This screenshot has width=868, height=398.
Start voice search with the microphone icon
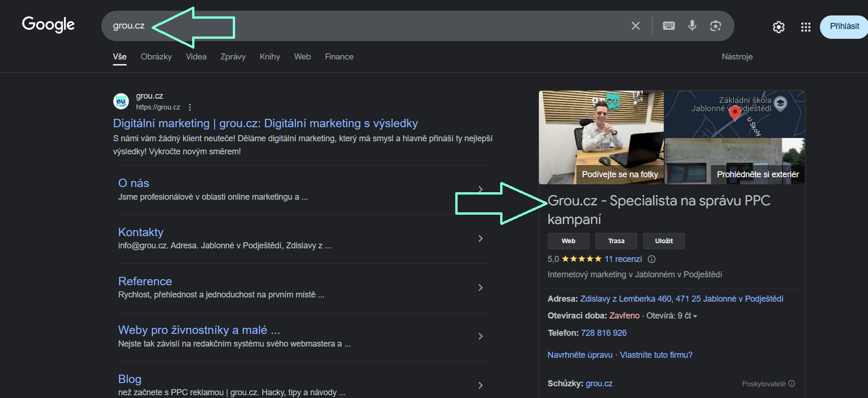coord(692,26)
